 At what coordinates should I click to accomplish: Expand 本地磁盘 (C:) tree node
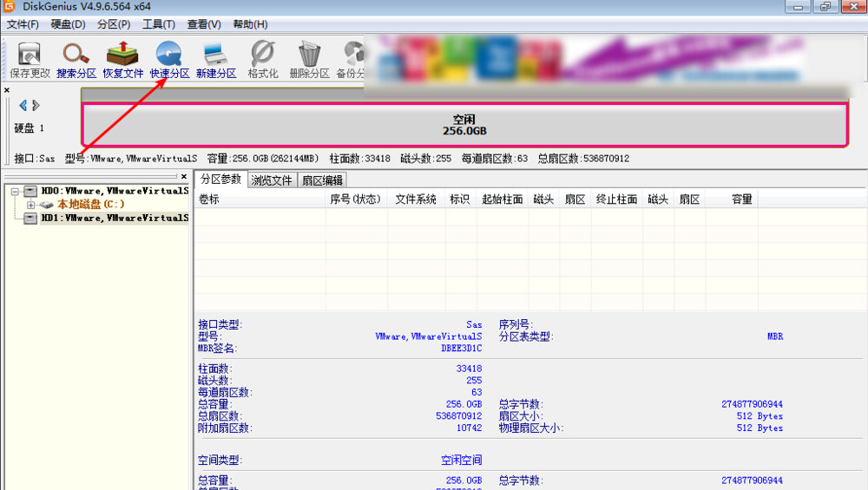tap(31, 205)
